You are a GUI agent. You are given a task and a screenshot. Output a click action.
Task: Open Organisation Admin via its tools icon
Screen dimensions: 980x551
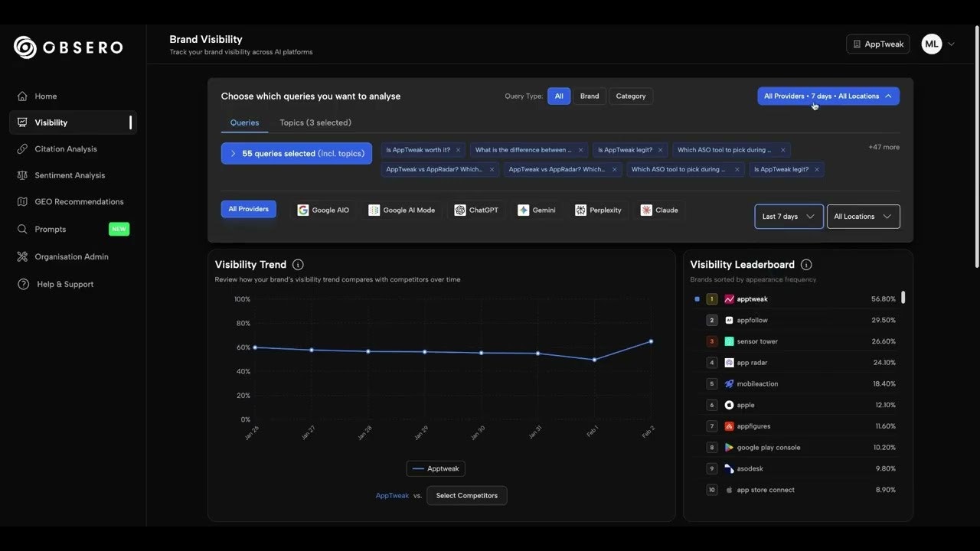click(22, 257)
